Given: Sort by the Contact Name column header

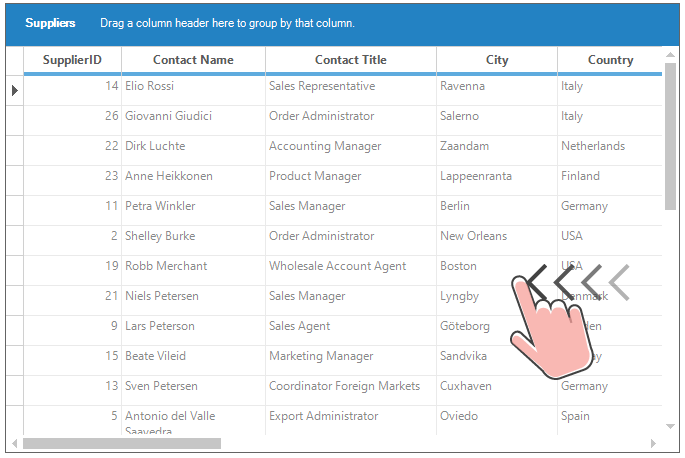Looking at the screenshot, I should [x=194, y=60].
